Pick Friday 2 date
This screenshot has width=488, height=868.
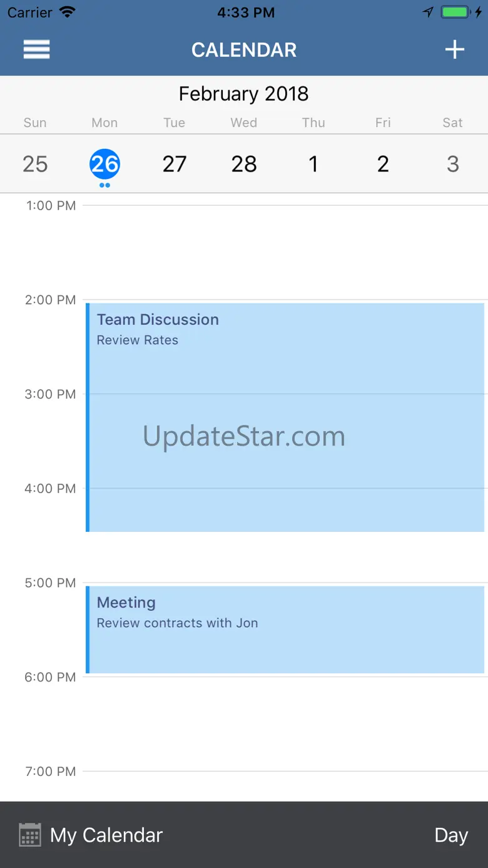coord(383,164)
